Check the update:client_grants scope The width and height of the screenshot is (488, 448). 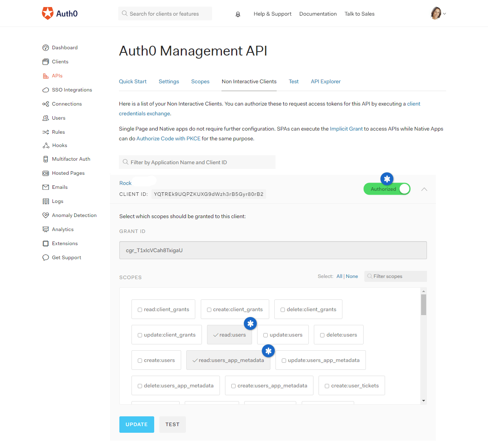[140, 335]
